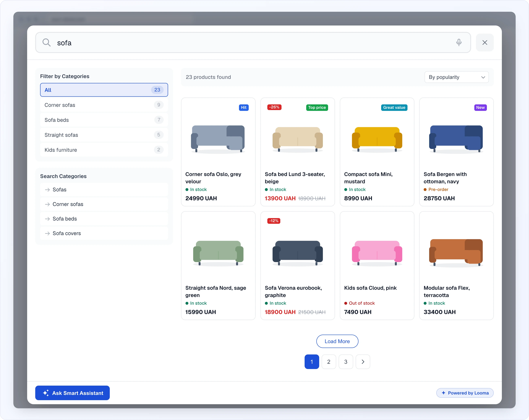Click the New badge on Bergen sofa

[480, 107]
